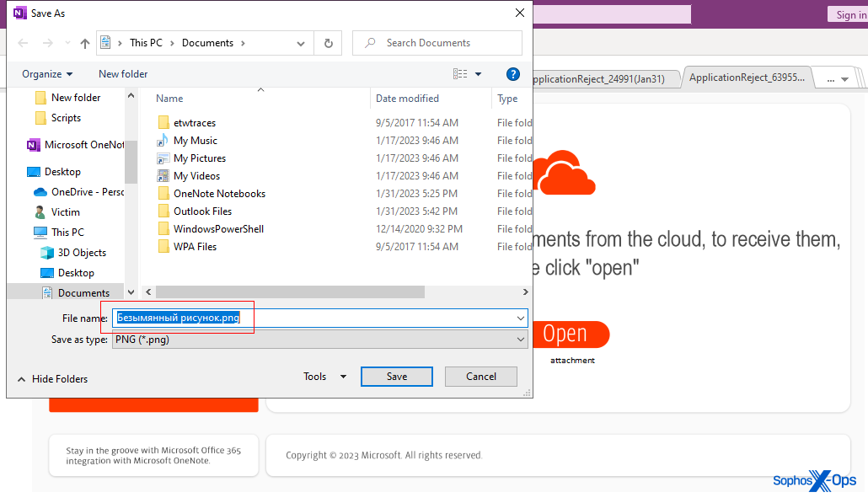The image size is (868, 503).
Task: Open recent locations dropdown arrow
Action: (x=67, y=43)
